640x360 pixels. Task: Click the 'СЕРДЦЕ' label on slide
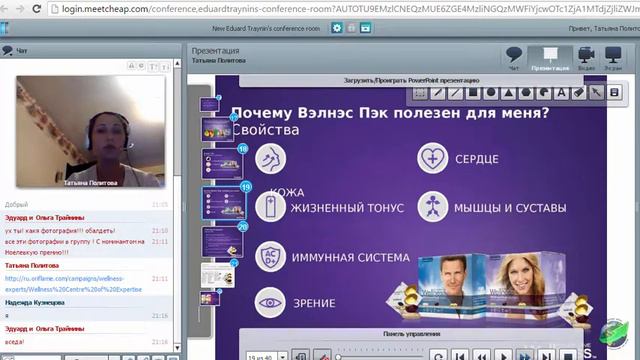coord(477,159)
